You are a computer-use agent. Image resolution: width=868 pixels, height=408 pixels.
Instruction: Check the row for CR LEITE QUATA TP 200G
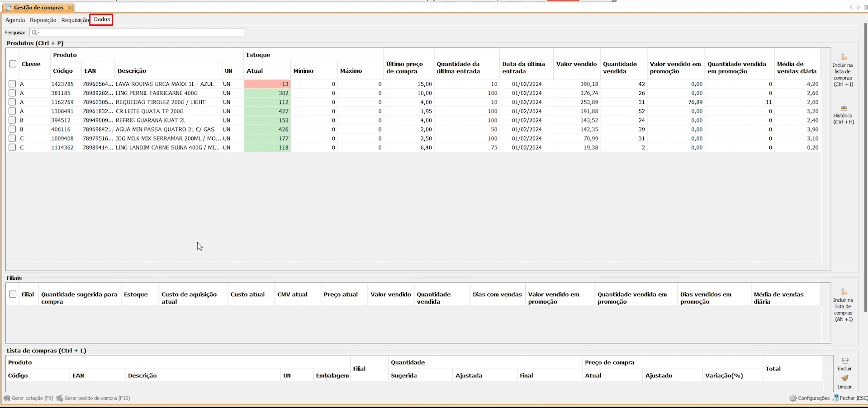[12, 111]
